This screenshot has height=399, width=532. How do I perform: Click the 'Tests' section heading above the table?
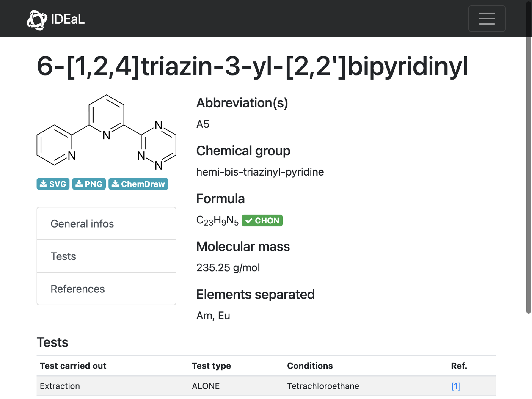(52, 342)
